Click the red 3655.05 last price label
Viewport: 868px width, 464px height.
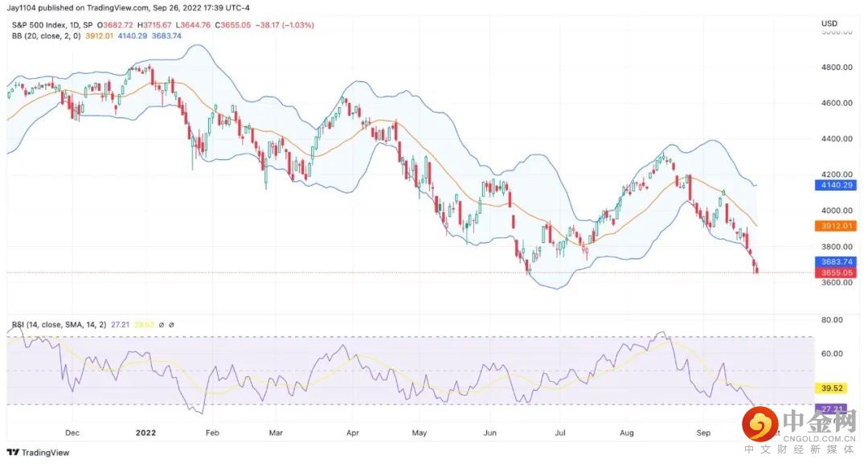click(837, 273)
